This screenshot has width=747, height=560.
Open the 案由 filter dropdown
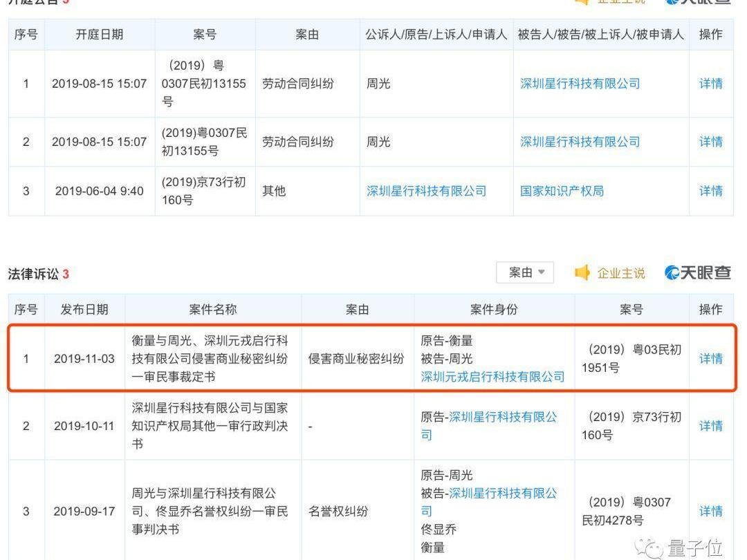pyautogui.click(x=524, y=272)
